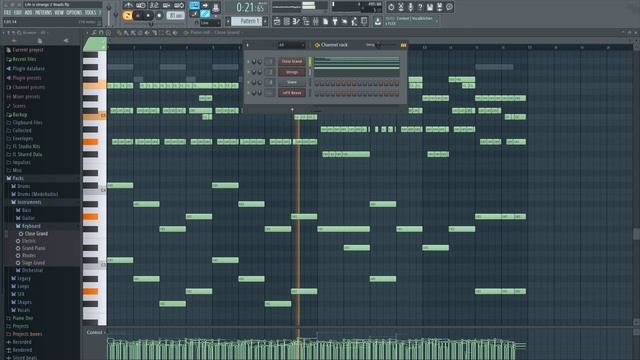The width and height of the screenshot is (640, 360).
Task: Mute the bottom Brass channel LED
Action: coord(248,93)
